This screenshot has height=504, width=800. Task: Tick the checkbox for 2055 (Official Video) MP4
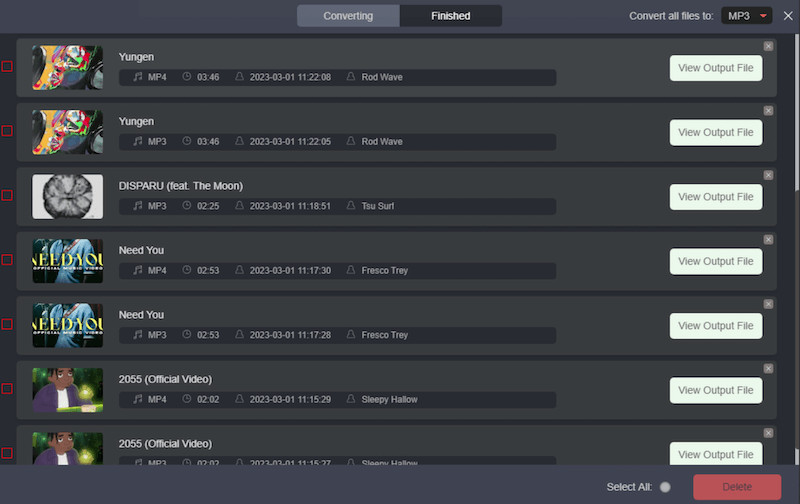tap(7, 389)
